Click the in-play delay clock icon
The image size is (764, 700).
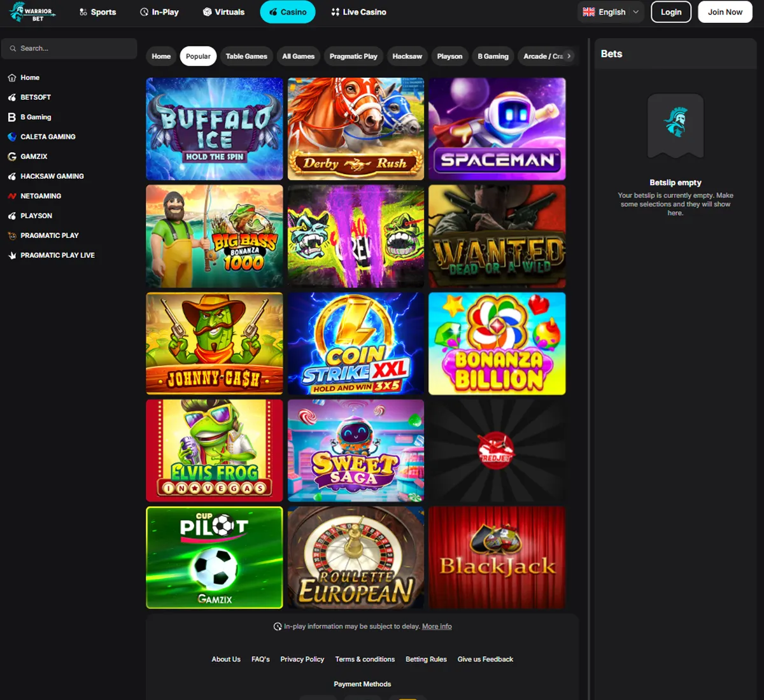[278, 627]
